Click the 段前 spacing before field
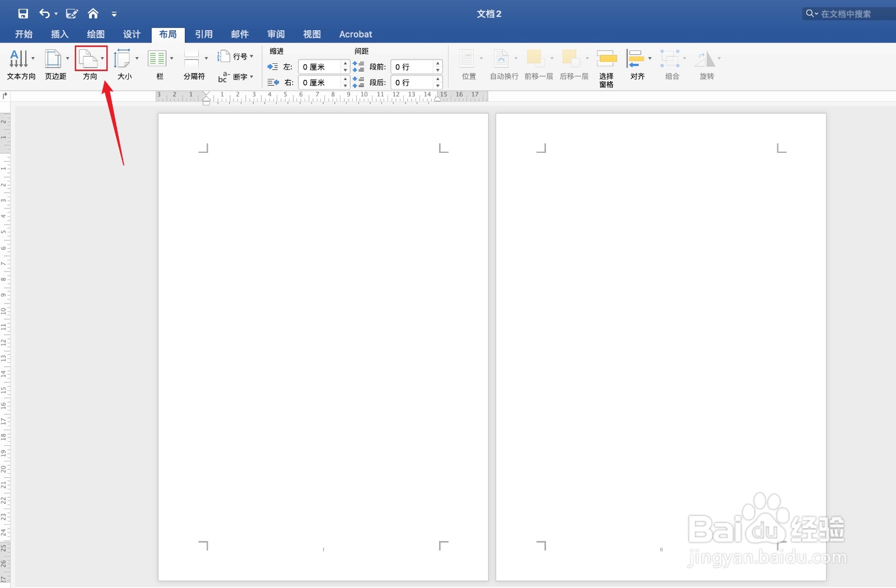The image size is (896, 588). (x=412, y=67)
